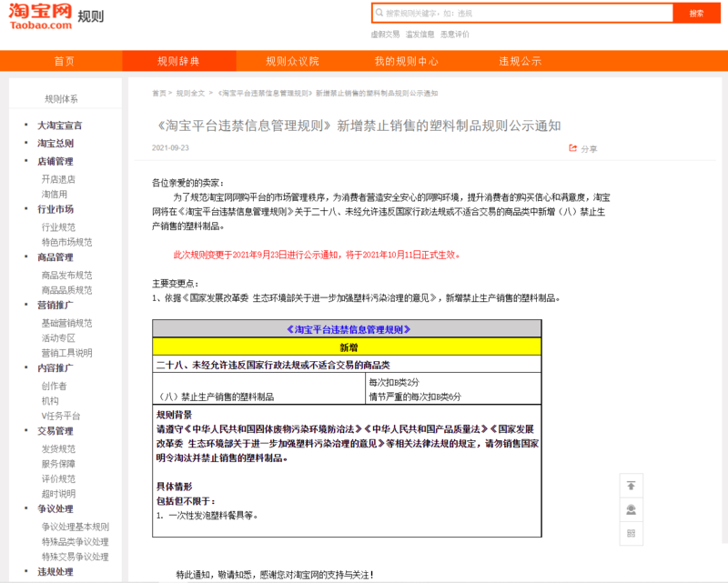Go to the 首页 navigation tab
728x583 pixels.
pyautogui.click(x=64, y=61)
